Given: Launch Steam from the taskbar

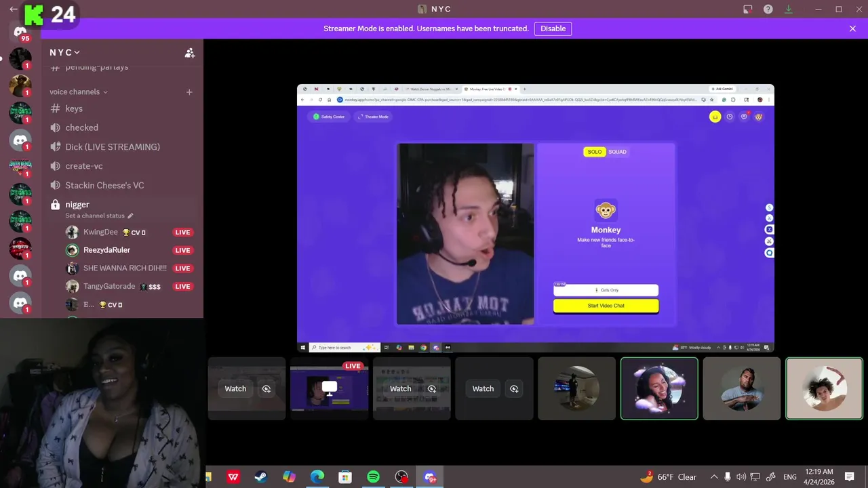Looking at the screenshot, I should tap(261, 477).
